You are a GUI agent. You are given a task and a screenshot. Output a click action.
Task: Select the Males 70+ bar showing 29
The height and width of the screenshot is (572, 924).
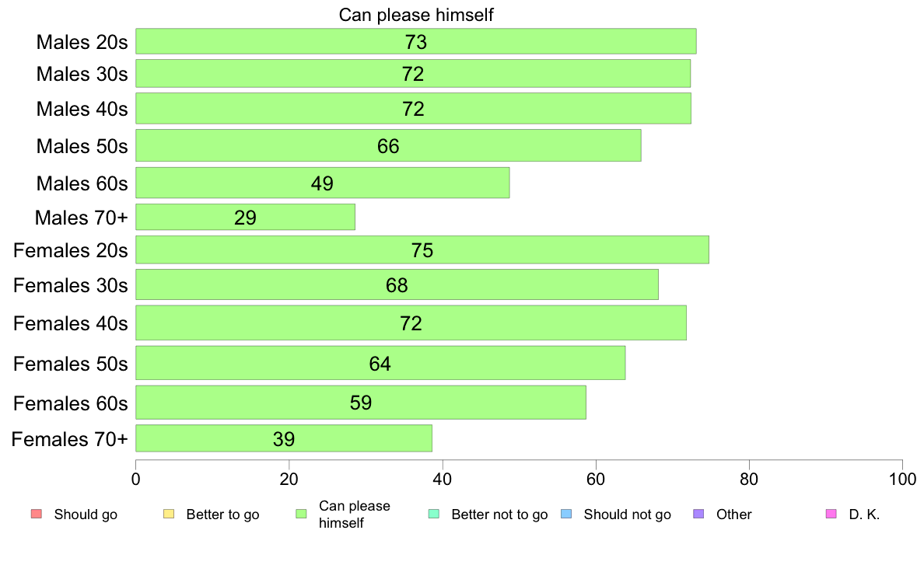pyautogui.click(x=245, y=217)
